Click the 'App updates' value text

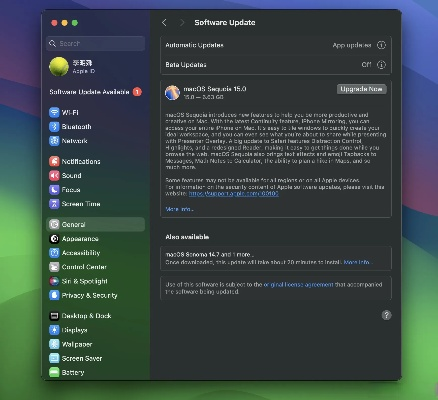click(x=352, y=45)
